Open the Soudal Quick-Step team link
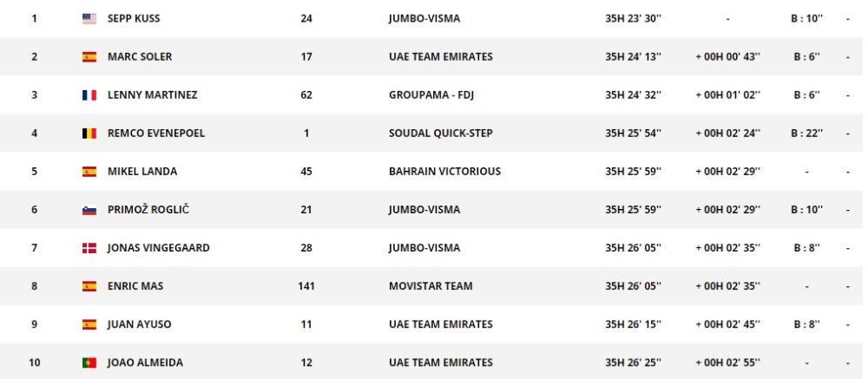 (441, 134)
